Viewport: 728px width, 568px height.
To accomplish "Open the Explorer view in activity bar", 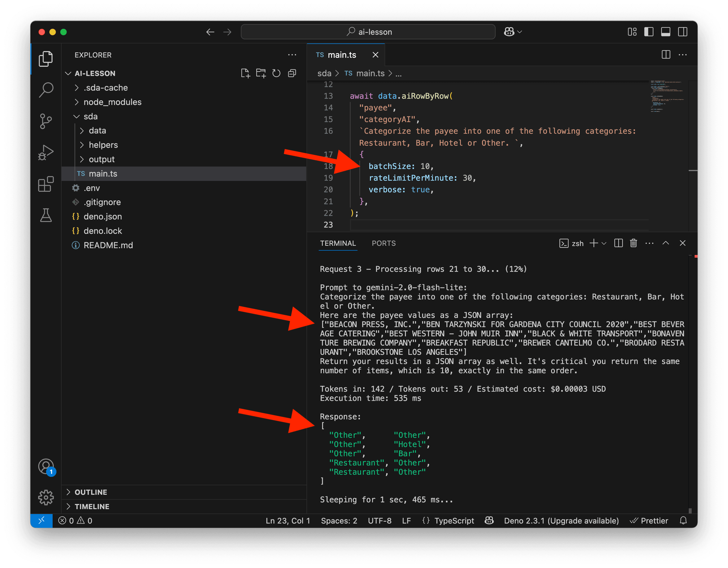I will [46, 59].
